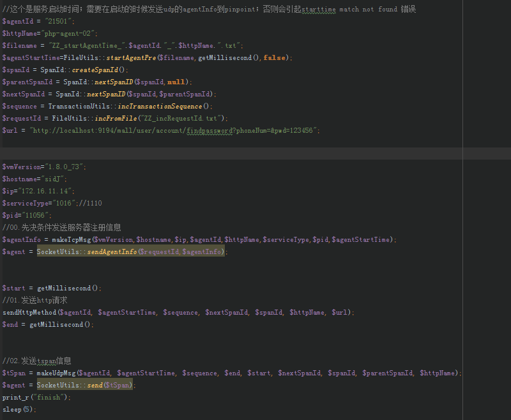Click the print_r("finish") statement
The width and height of the screenshot is (511, 420).
pos(36,397)
